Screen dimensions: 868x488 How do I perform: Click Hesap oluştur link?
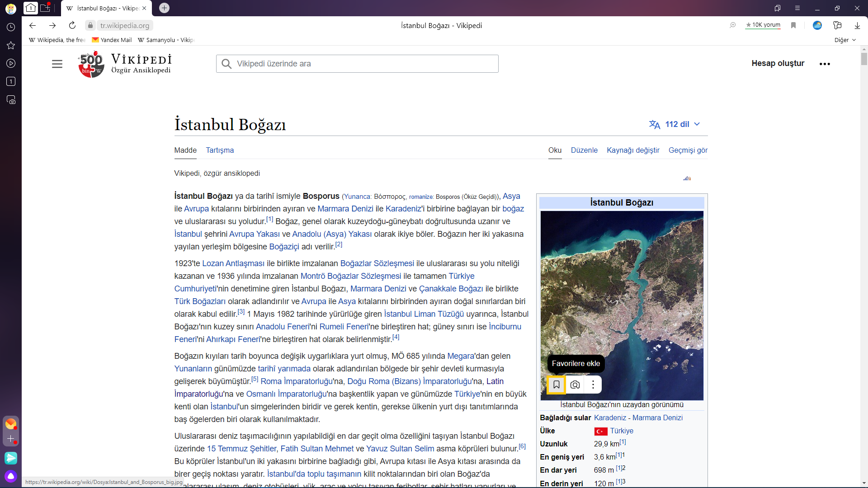778,63
